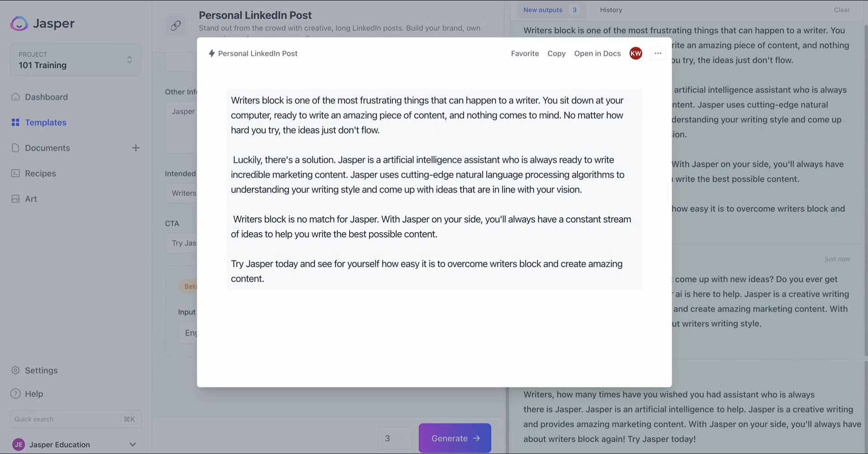Open the three-dot more options menu

(658, 53)
